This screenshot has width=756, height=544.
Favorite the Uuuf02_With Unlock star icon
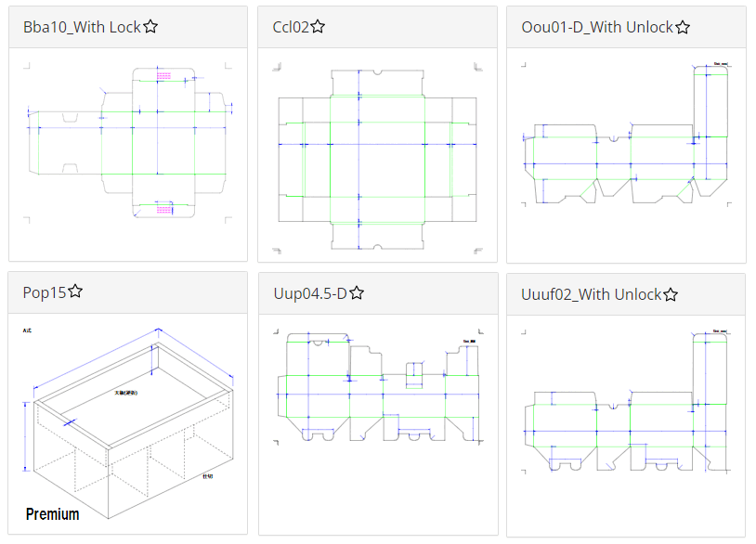(671, 294)
